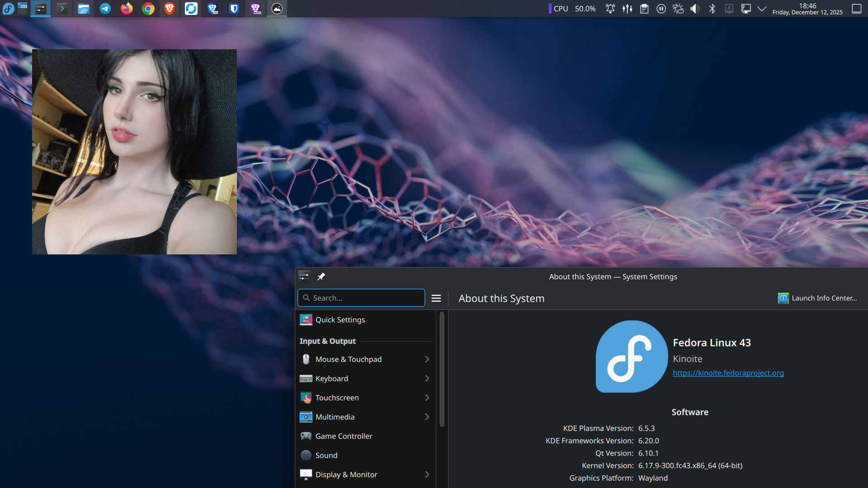
Task: Open the Fedora application launcher
Action: tap(8, 9)
